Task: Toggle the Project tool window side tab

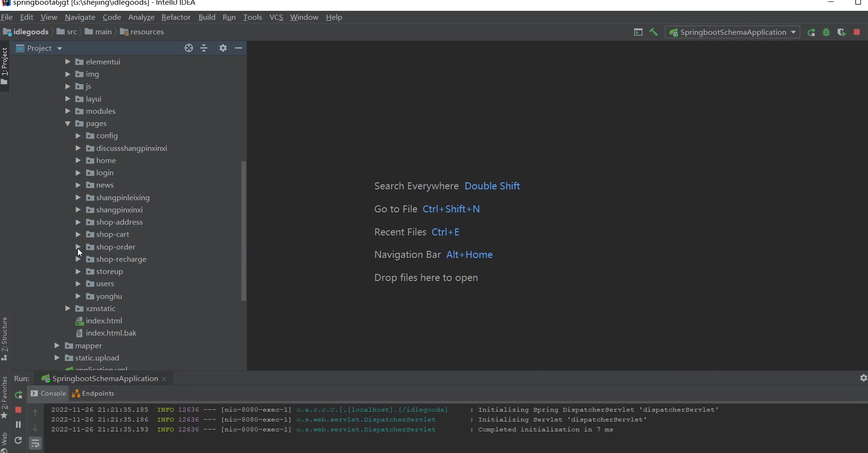Action: (5, 66)
